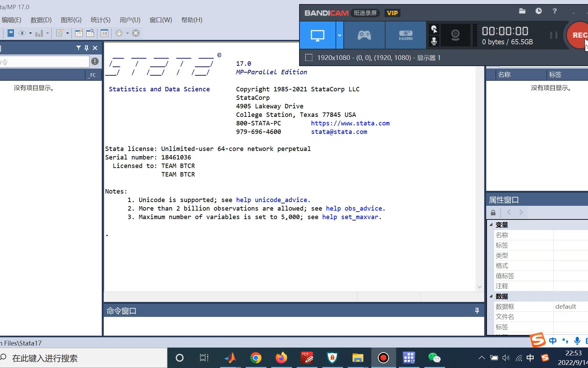The image size is (588, 368).
Task: Open the Log notebook toolbar icon
Action: [11, 33]
